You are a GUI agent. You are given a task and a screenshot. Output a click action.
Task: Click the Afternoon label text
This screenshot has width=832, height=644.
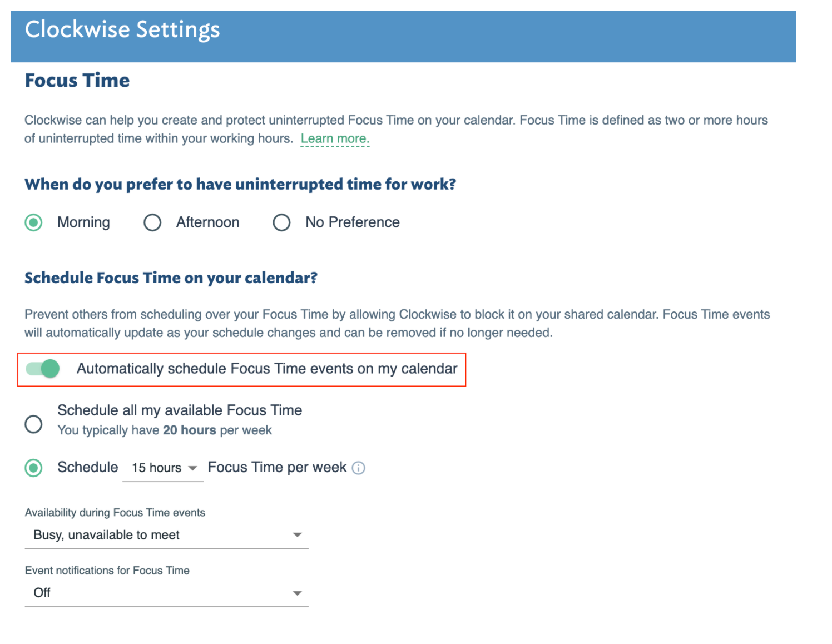pos(208,222)
